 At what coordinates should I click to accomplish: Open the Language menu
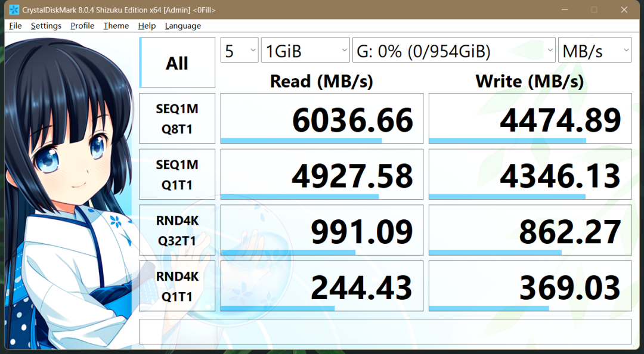click(183, 26)
